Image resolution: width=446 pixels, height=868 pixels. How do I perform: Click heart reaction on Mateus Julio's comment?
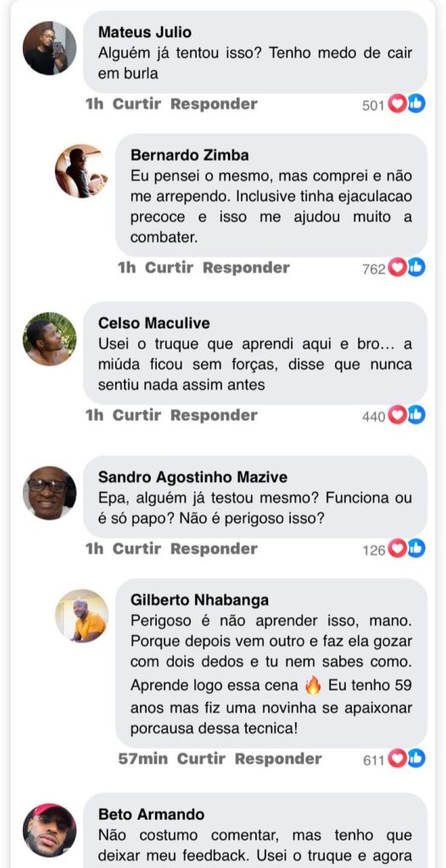click(x=397, y=103)
